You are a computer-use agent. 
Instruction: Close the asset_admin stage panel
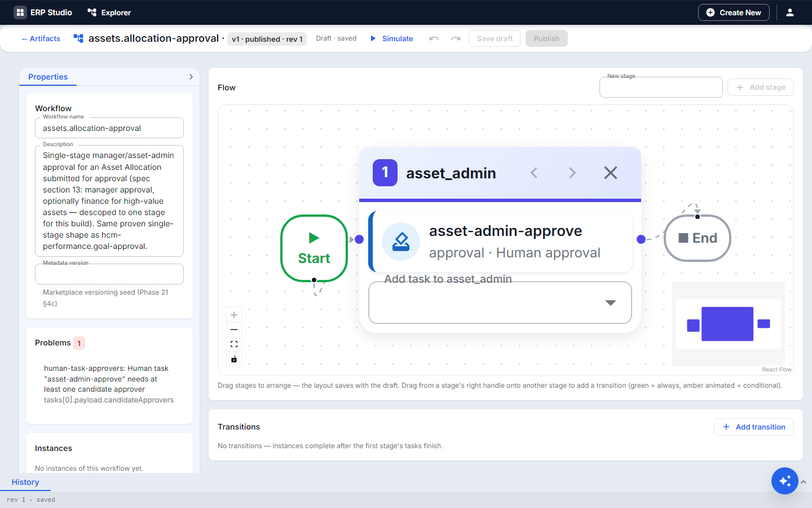click(x=611, y=173)
